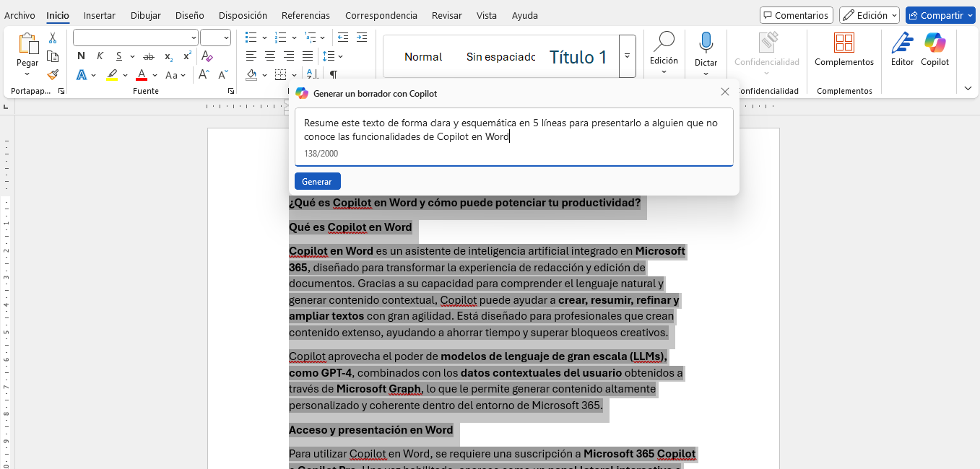980x469 pixels.
Task: Open the Edición mode dropdown
Action: tap(870, 15)
